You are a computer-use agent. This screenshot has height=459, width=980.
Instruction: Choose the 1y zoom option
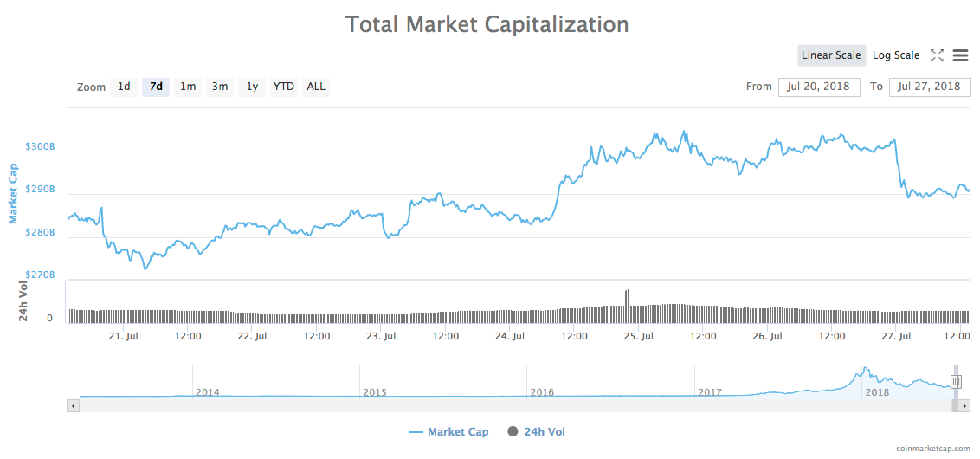click(x=252, y=87)
